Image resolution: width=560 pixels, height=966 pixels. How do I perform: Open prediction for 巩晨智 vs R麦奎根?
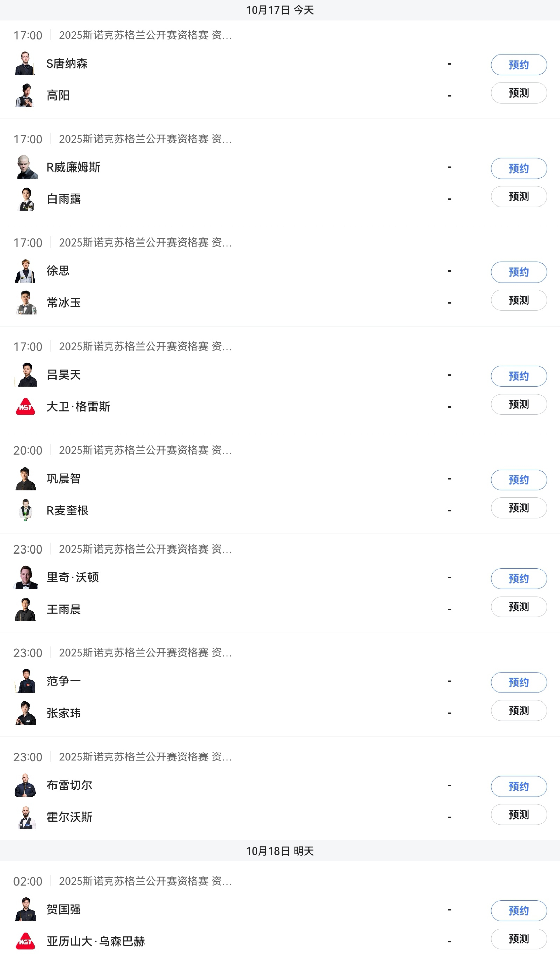(519, 508)
